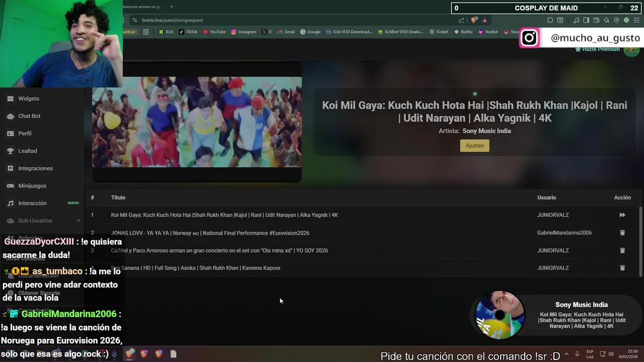The width and height of the screenshot is (644, 362).
Task: Click the spinning album disc thumbnail
Action: pyautogui.click(x=500, y=315)
